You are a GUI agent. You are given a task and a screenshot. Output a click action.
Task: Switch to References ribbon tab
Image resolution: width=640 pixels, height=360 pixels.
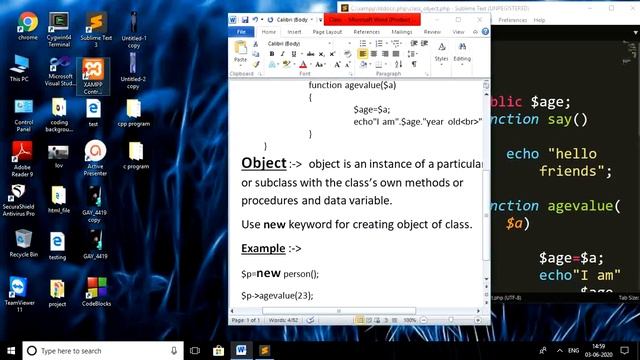[x=367, y=31]
